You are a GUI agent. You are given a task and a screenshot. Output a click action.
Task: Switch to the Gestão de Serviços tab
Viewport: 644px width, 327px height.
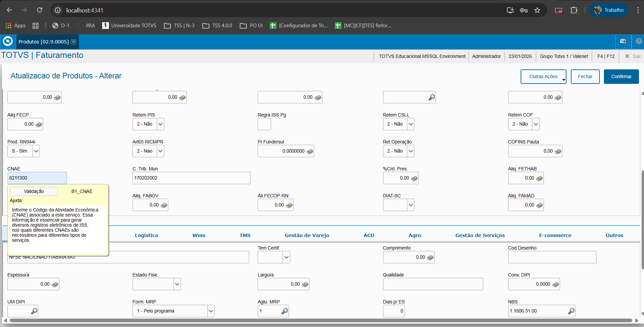click(x=480, y=235)
